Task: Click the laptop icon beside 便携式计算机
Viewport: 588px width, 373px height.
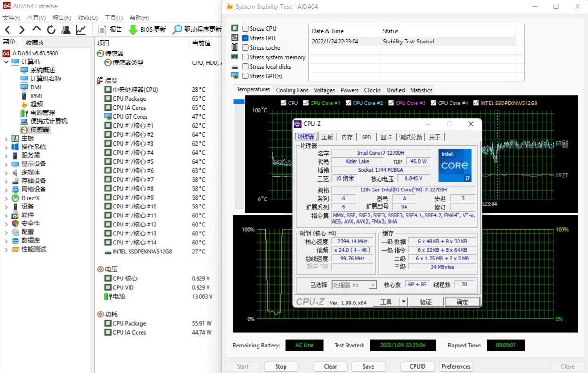Action: click(24, 121)
